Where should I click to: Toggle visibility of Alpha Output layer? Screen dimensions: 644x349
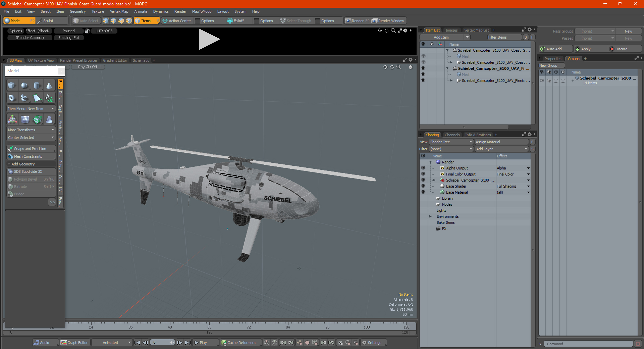[x=423, y=168]
